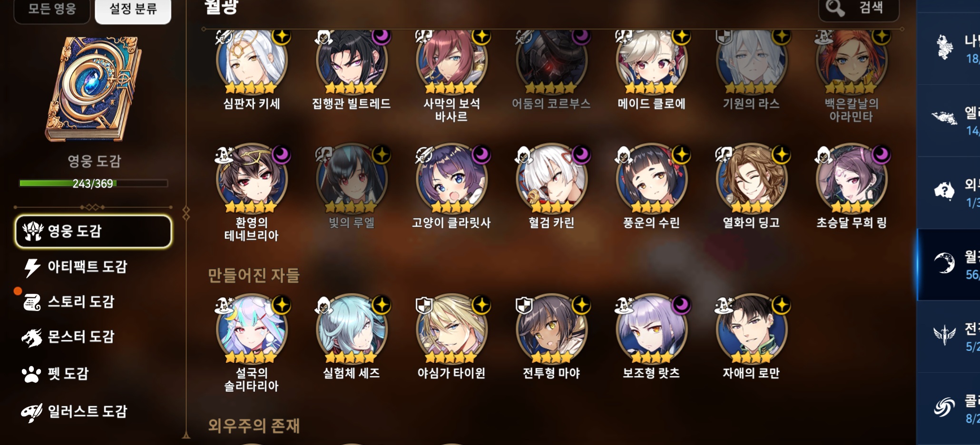Open the 영웅 도감 menu entry
Image resolution: width=980 pixels, height=445 pixels.
pyautogui.click(x=93, y=232)
